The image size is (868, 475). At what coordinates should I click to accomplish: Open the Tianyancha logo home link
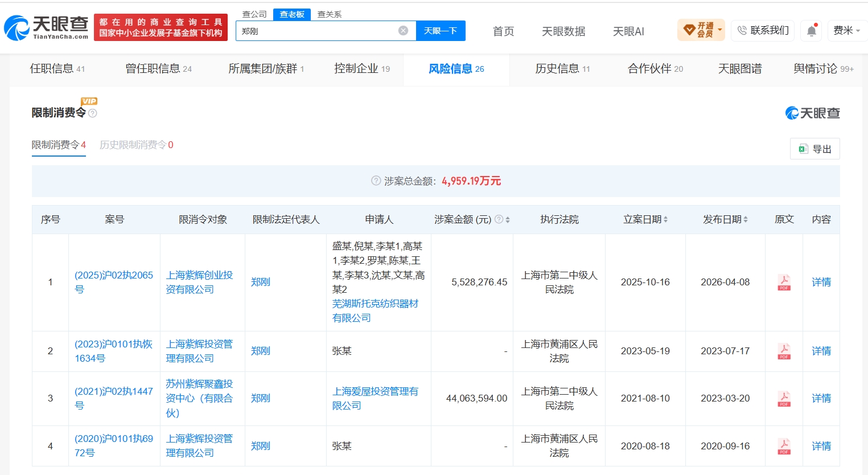(46, 27)
